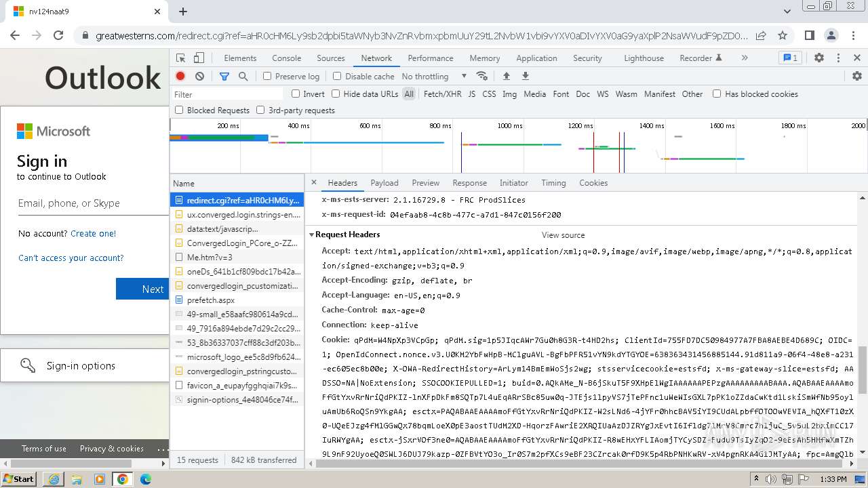The width and height of the screenshot is (868, 488).
Task: Stop recording the network log
Action: pyautogui.click(x=180, y=77)
